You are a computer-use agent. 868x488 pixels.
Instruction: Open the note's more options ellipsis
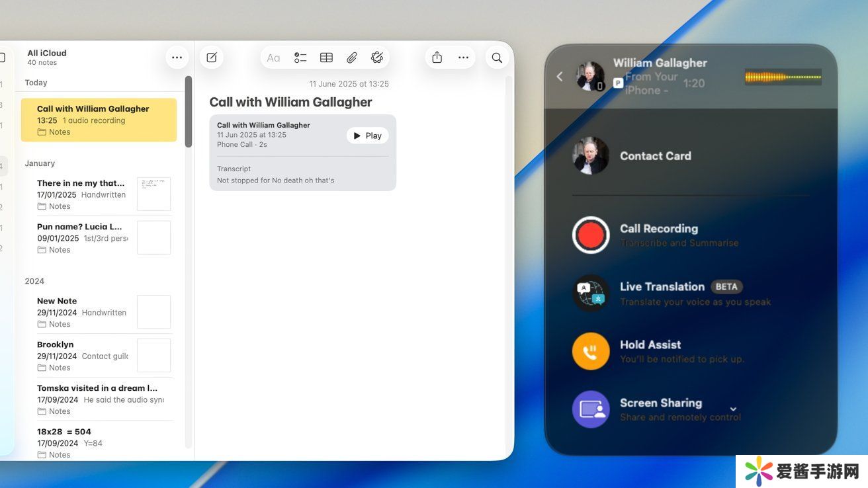(463, 58)
